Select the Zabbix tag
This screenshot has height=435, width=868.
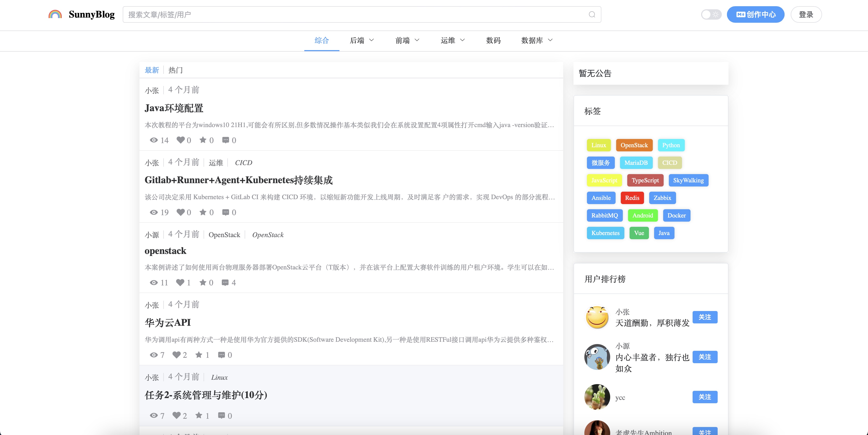click(x=662, y=198)
